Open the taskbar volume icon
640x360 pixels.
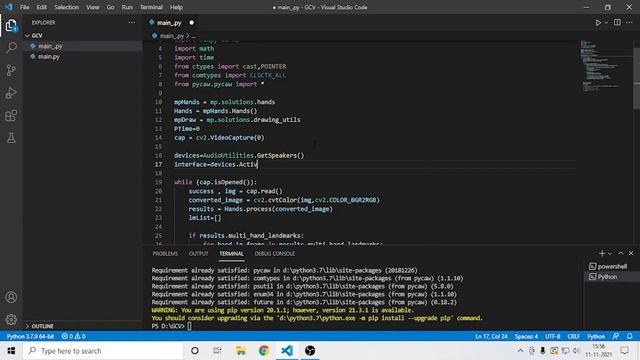point(576,351)
